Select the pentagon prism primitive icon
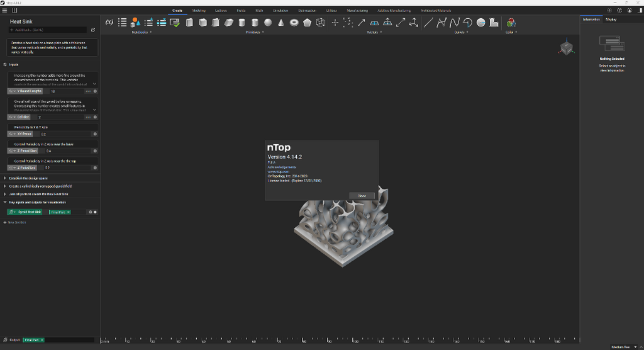The image size is (644, 350). coord(307,22)
